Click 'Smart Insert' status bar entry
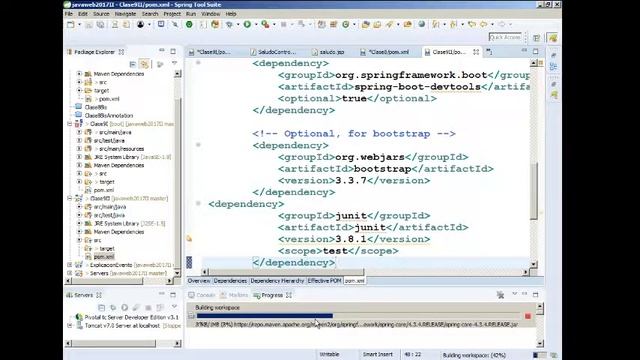This screenshot has width=640, height=360. point(378,354)
